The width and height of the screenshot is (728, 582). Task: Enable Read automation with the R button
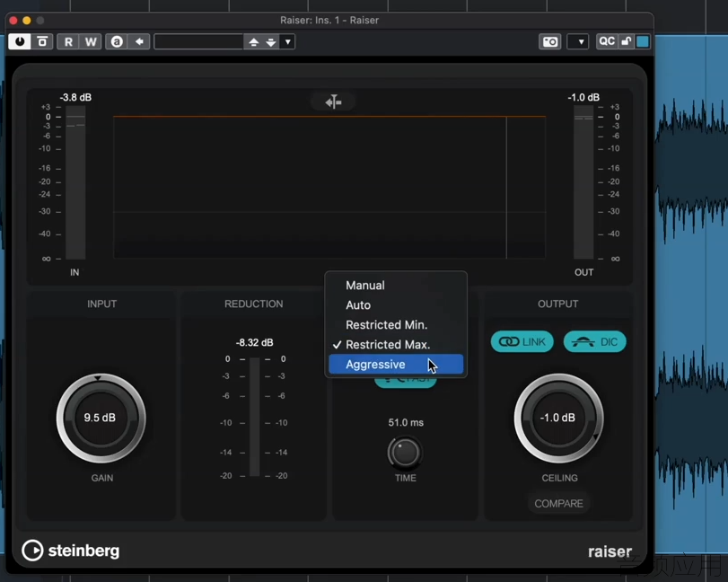click(68, 42)
